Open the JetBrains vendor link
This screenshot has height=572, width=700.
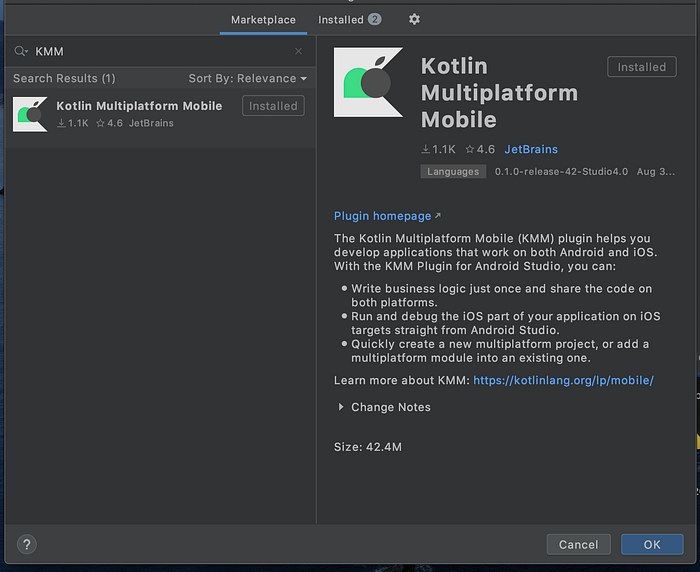coord(531,149)
